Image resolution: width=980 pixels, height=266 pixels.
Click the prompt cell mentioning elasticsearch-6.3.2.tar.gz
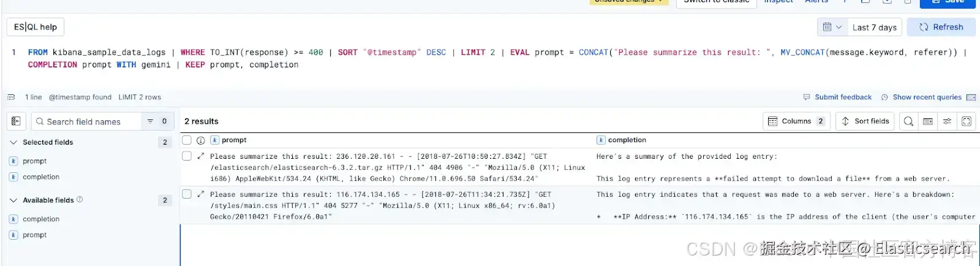pyautogui.click(x=398, y=167)
